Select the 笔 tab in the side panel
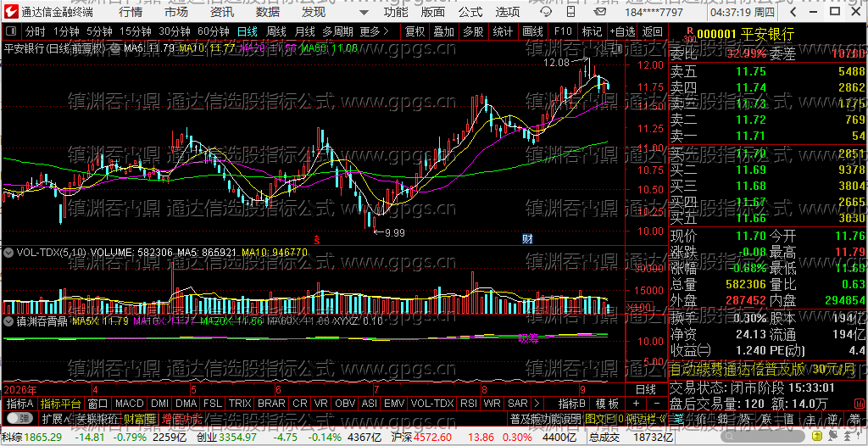The width and height of the screenshot is (868, 446). click(679, 418)
